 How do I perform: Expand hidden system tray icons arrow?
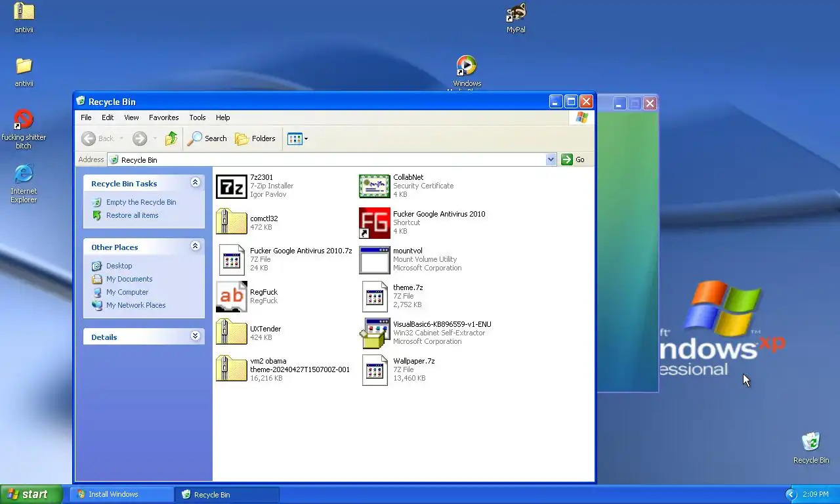(791, 494)
